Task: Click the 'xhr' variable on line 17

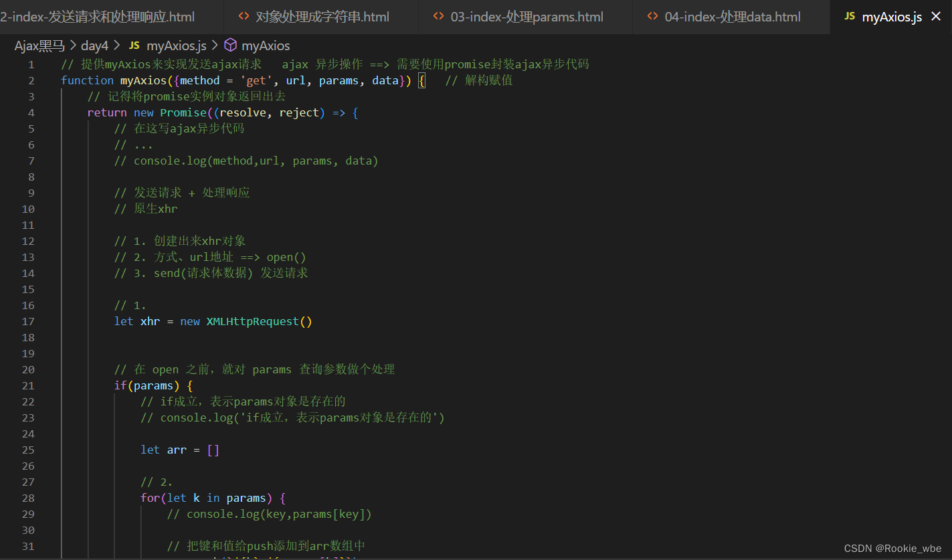Action: [151, 321]
